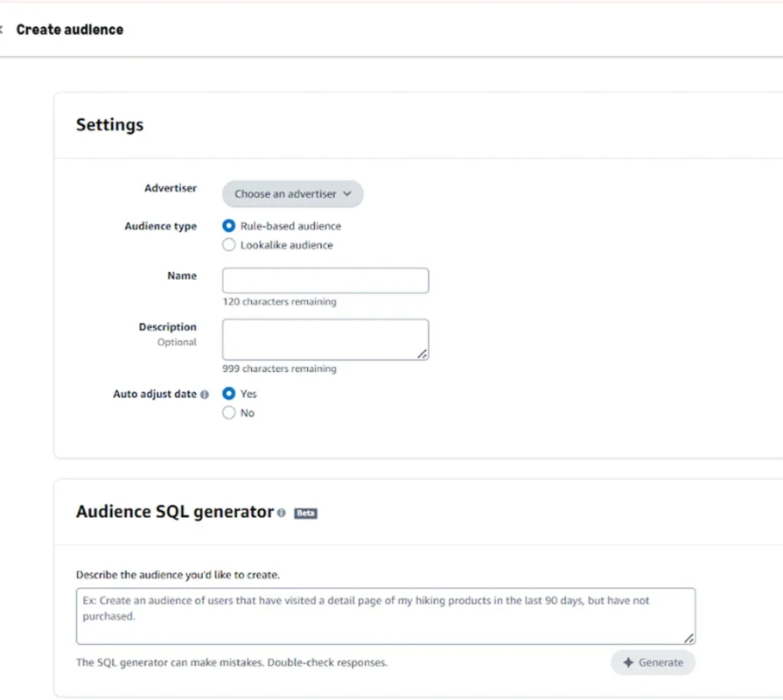Viewport: 783px width, 700px height.
Task: Select the Lookalike audience option
Action: pos(228,245)
